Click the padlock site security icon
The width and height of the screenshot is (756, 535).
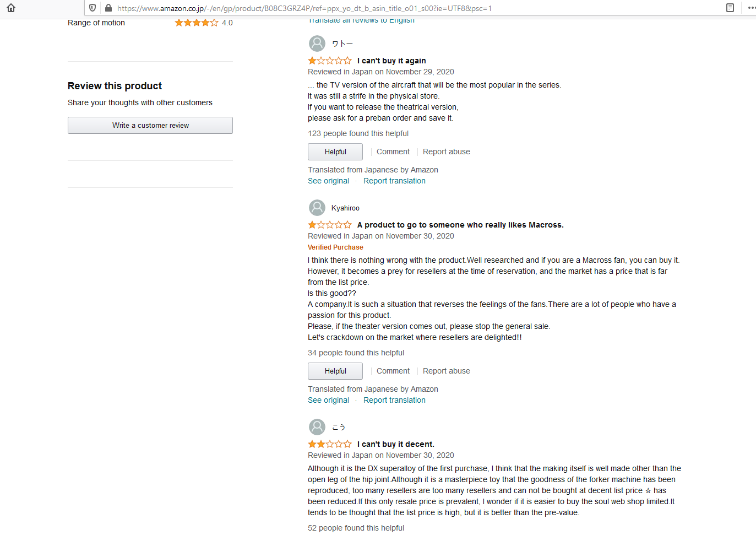[108, 8]
